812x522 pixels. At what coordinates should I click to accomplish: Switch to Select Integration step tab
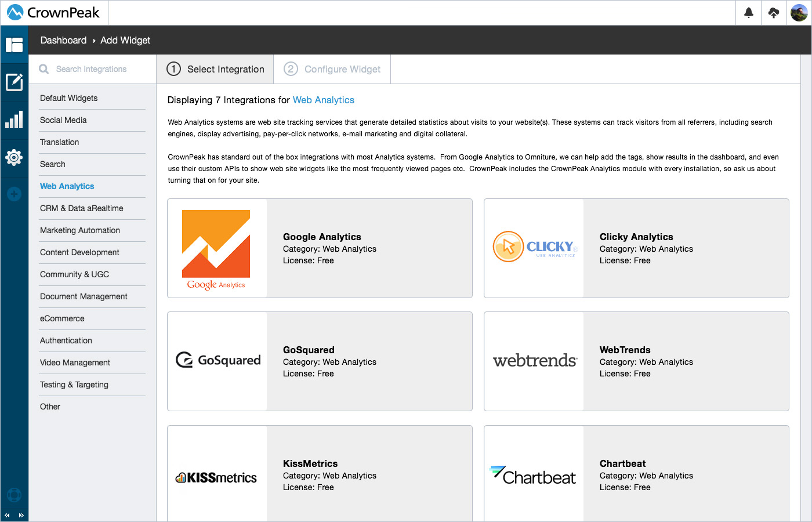tap(215, 69)
